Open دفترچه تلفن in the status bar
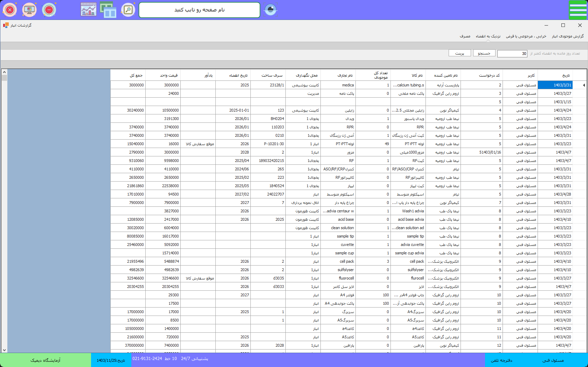This screenshot has width=588, height=367. 501,360
